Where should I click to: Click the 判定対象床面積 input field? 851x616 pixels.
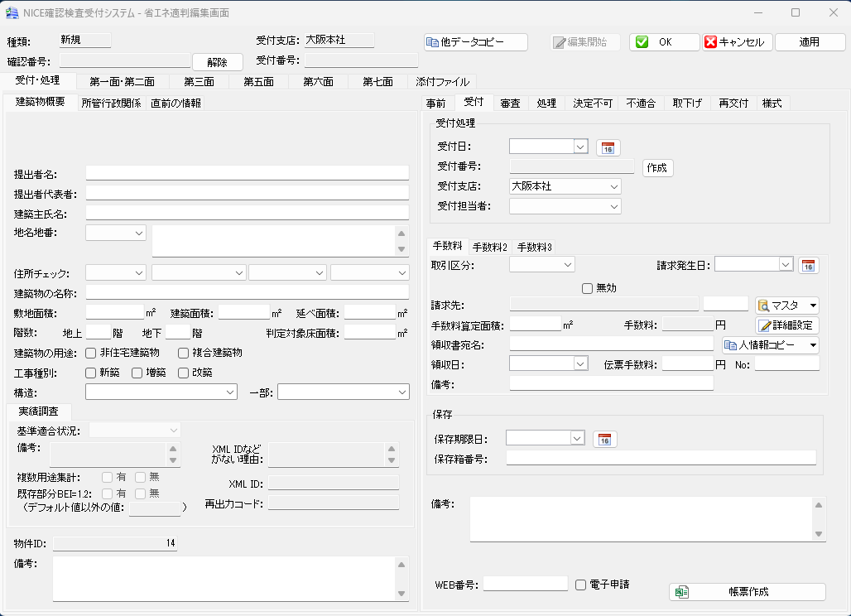coord(370,332)
